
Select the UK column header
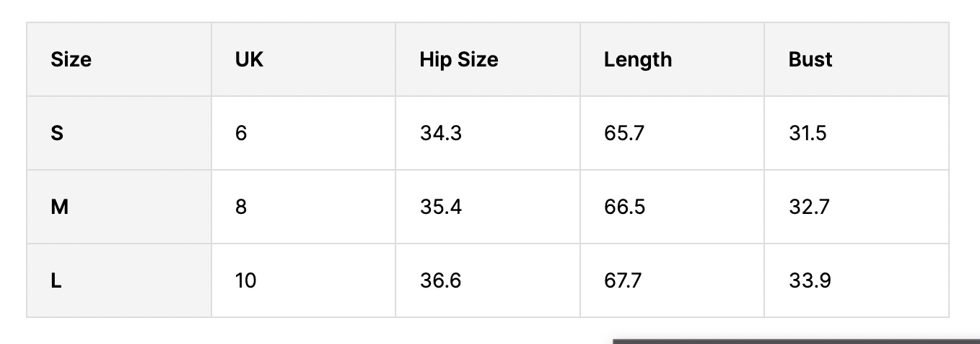pos(249,59)
